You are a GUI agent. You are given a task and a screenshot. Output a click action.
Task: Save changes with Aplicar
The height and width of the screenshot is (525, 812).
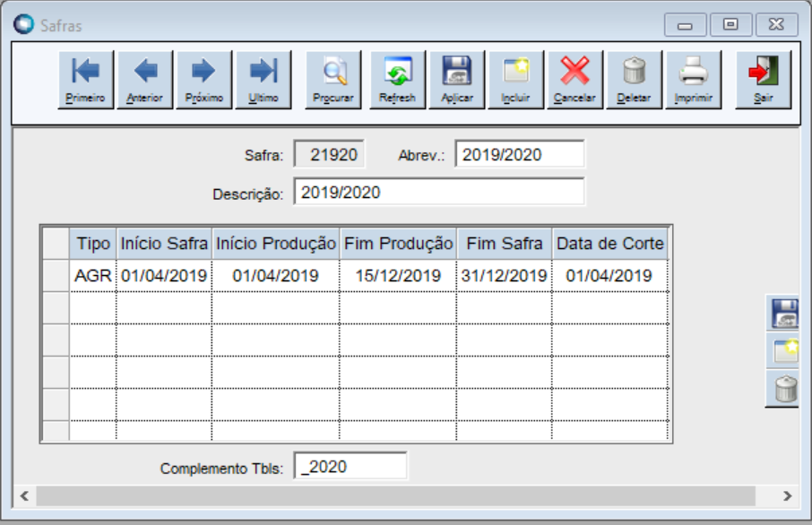click(x=457, y=80)
